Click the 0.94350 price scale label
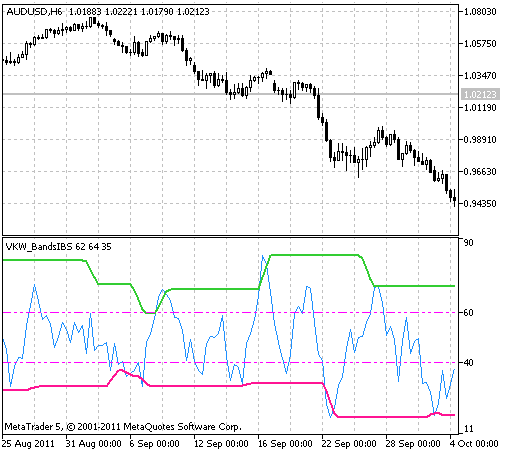511x455 pixels. 480,203
